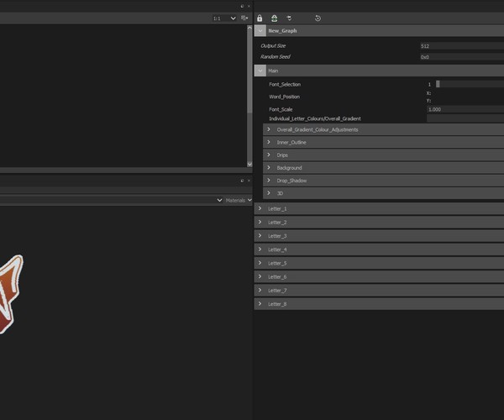The image size is (504, 420).
Task: Click the 2D view scrollbar up arrow
Action: (249, 28)
